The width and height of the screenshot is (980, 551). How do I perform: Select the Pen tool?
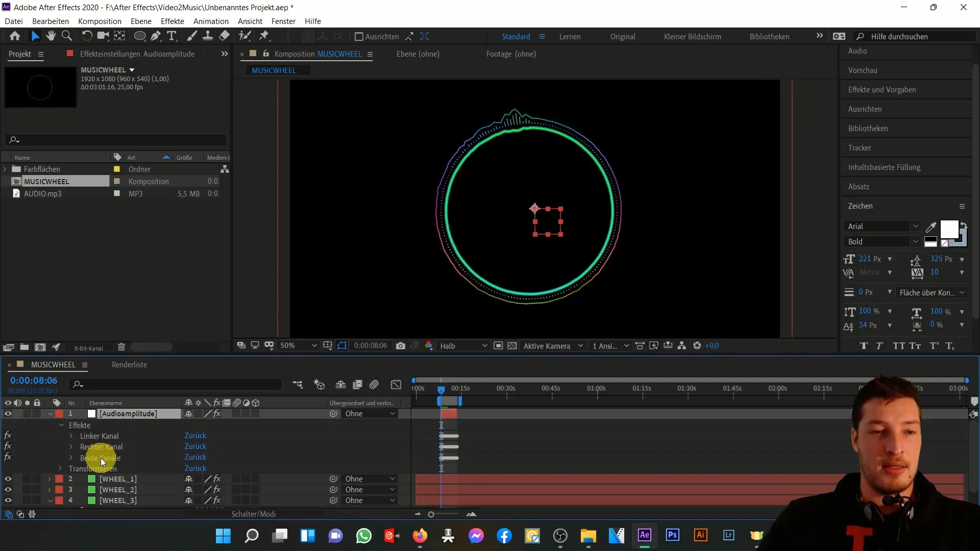156,36
